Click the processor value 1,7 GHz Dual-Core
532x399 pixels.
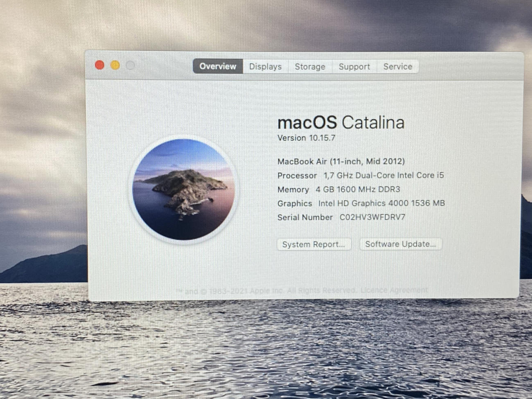pos(384,175)
